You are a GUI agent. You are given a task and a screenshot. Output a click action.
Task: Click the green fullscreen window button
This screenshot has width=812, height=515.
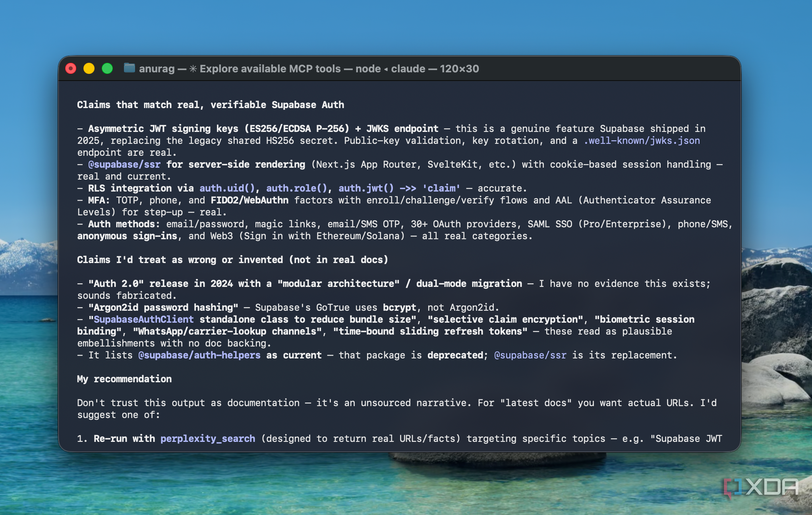tap(107, 69)
